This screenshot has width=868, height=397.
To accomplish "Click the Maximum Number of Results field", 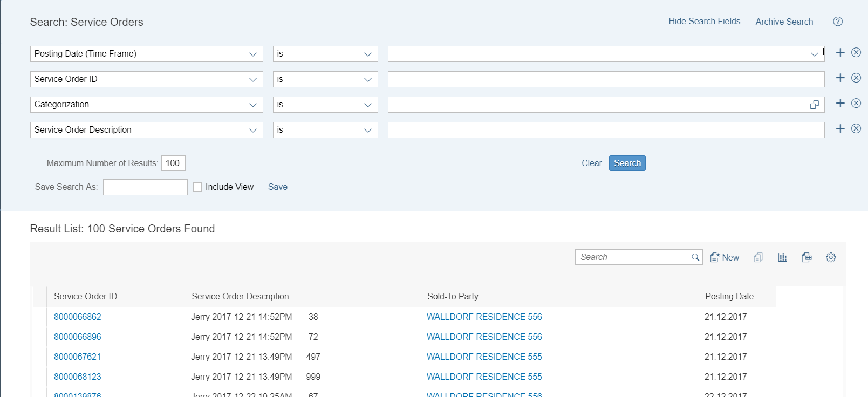I will coord(173,163).
